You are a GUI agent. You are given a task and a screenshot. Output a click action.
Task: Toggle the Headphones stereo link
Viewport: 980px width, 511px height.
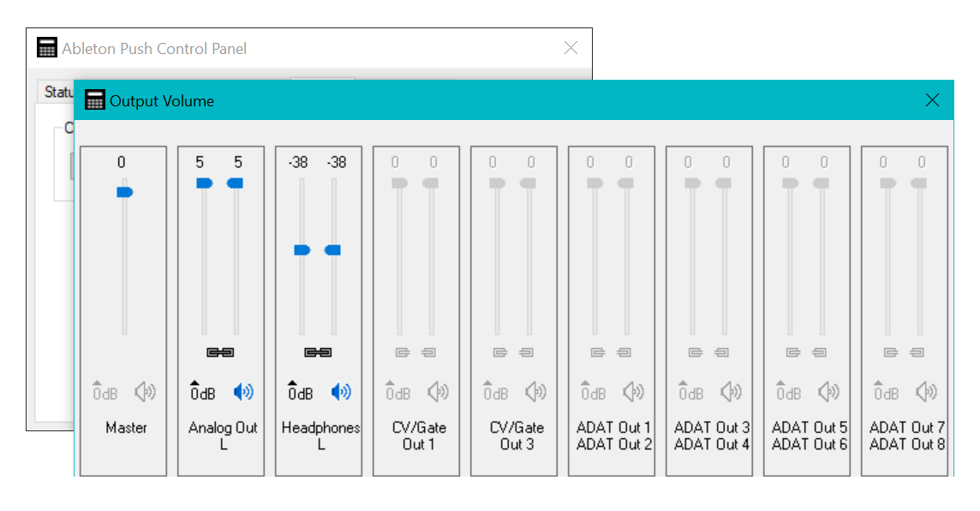point(318,352)
